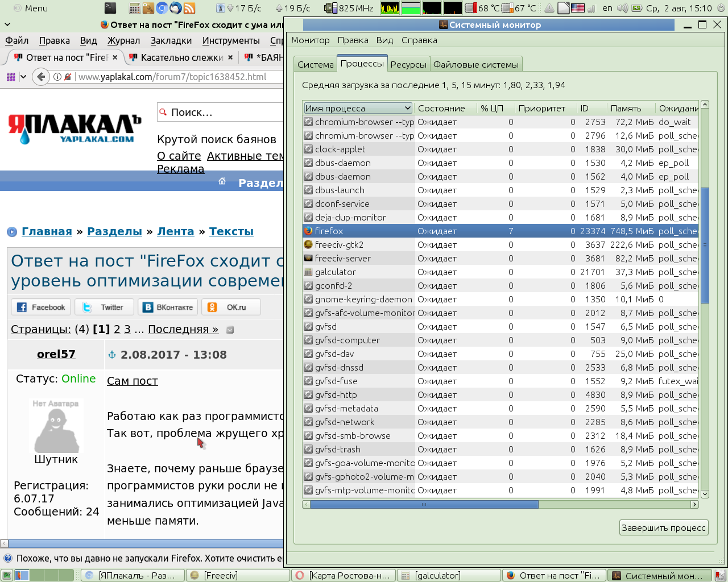This screenshot has height=582, width=728.
Task: Click the small icon after 'Последняя »'
Action: click(x=230, y=330)
